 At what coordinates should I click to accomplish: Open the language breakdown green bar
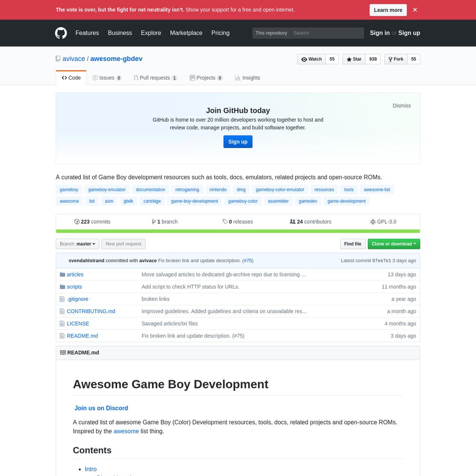238,231
